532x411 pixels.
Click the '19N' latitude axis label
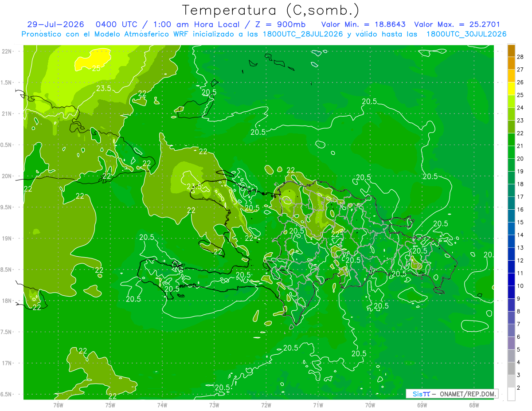7,239
